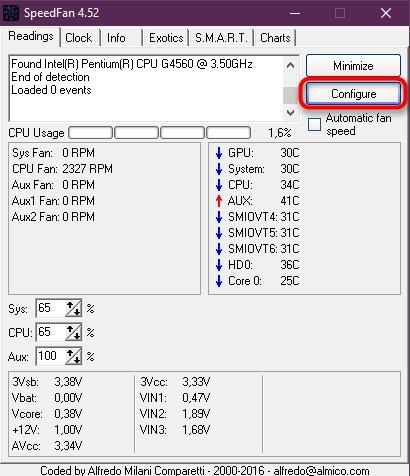Open the S.M.A.R.T. tab
Screen dimensions: 410x476
pyautogui.click(x=222, y=38)
